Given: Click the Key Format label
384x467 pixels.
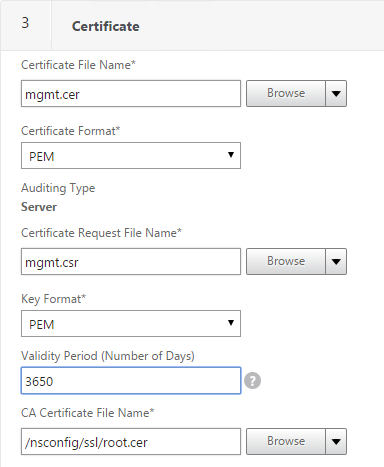Looking at the screenshot, I should point(53,299).
